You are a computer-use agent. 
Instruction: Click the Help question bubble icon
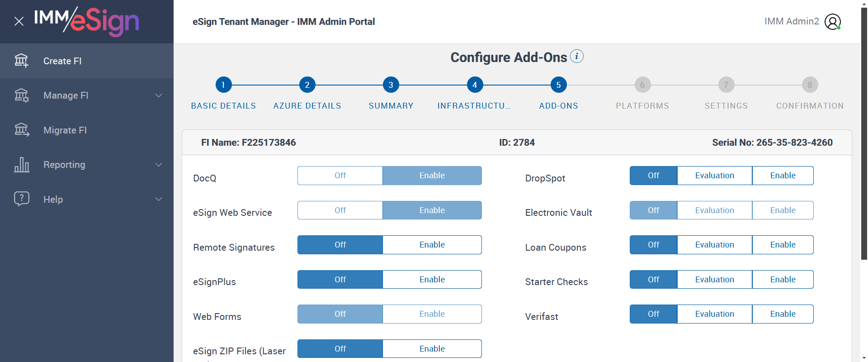[21, 199]
